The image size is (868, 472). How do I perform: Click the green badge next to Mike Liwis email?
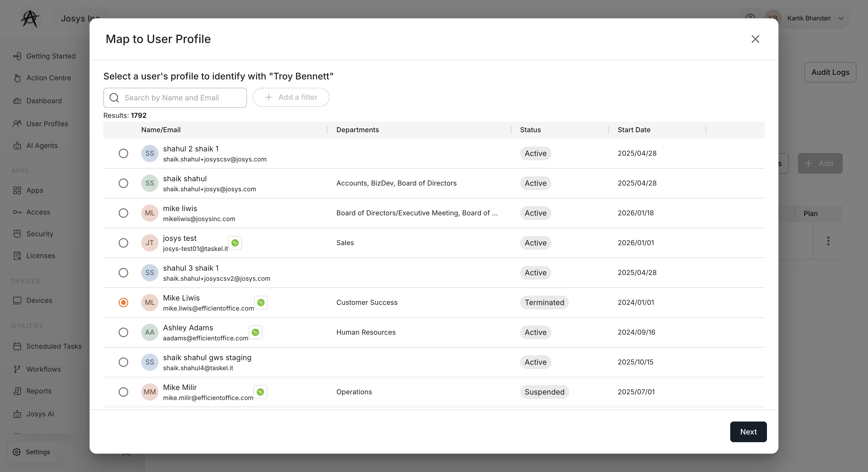(x=261, y=302)
